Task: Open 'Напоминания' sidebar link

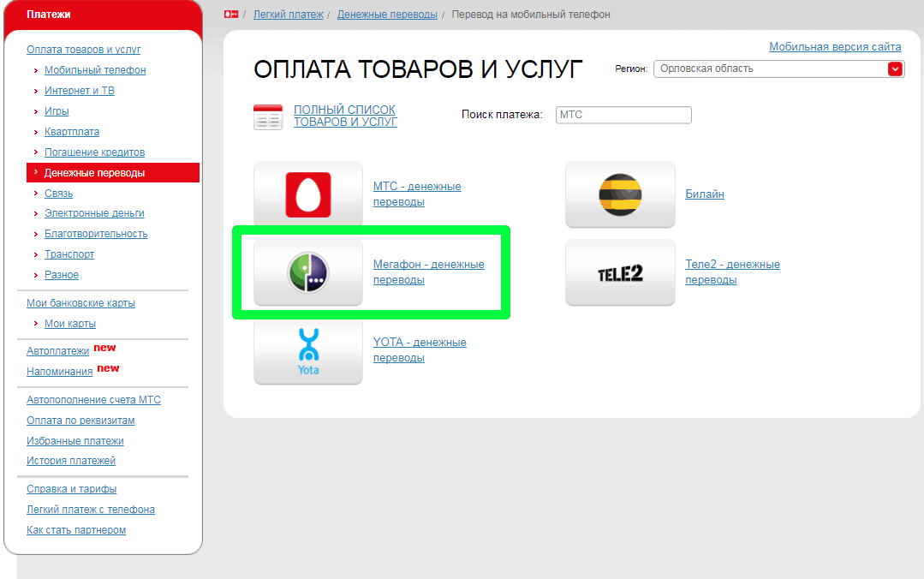Action: (60, 372)
